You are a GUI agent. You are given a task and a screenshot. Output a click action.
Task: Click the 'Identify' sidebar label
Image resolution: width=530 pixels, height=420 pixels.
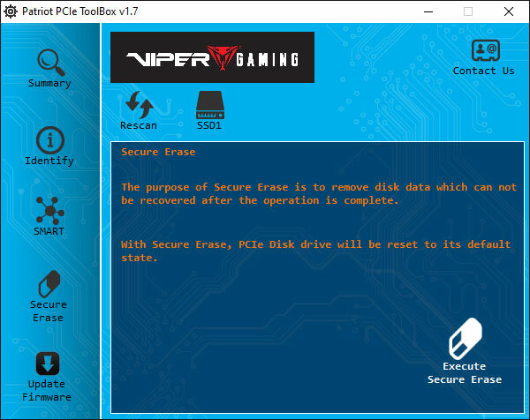click(49, 161)
